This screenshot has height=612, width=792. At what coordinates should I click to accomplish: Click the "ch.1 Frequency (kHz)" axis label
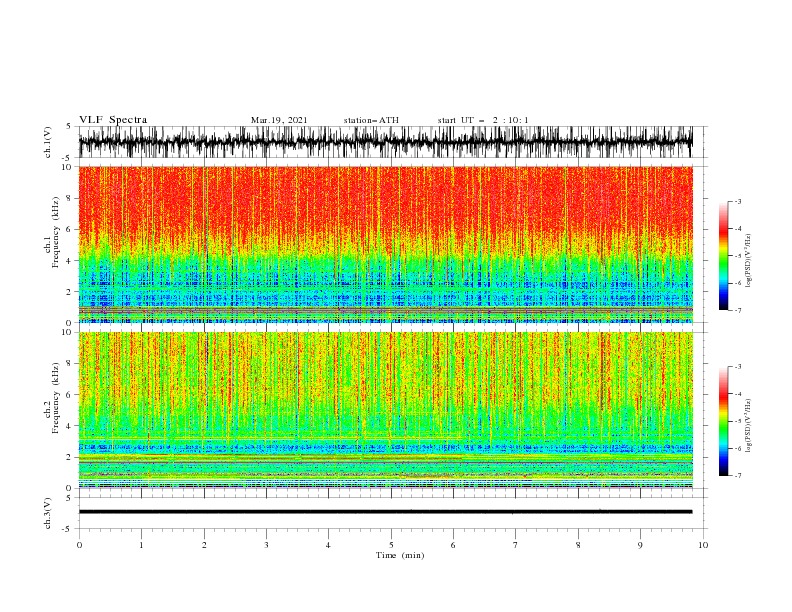point(52,233)
